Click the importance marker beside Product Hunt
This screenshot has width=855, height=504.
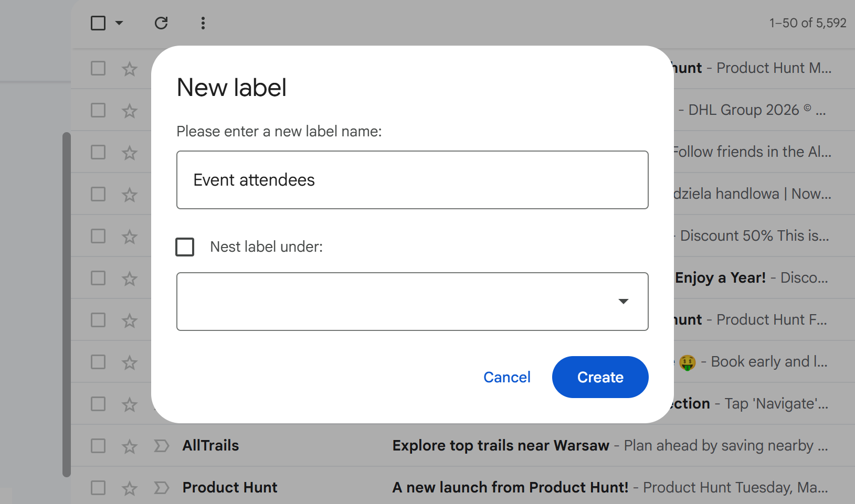click(161, 487)
